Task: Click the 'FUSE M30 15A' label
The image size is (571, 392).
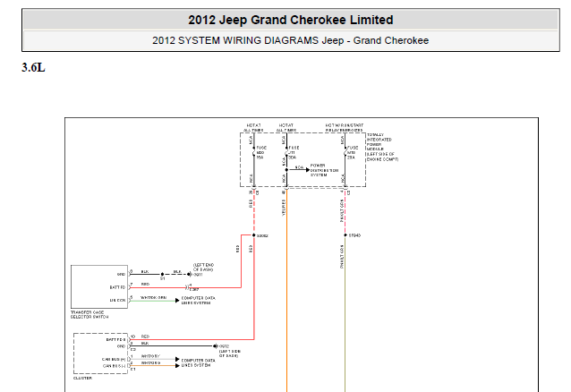Action: [261, 152]
